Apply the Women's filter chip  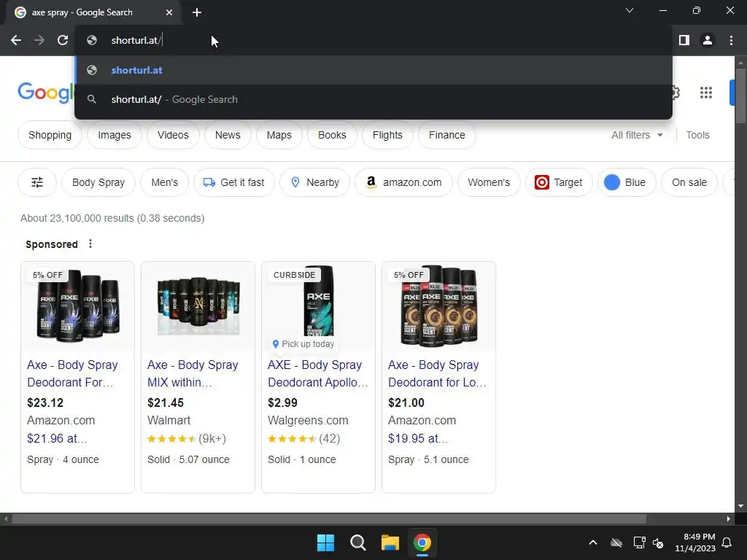(489, 182)
